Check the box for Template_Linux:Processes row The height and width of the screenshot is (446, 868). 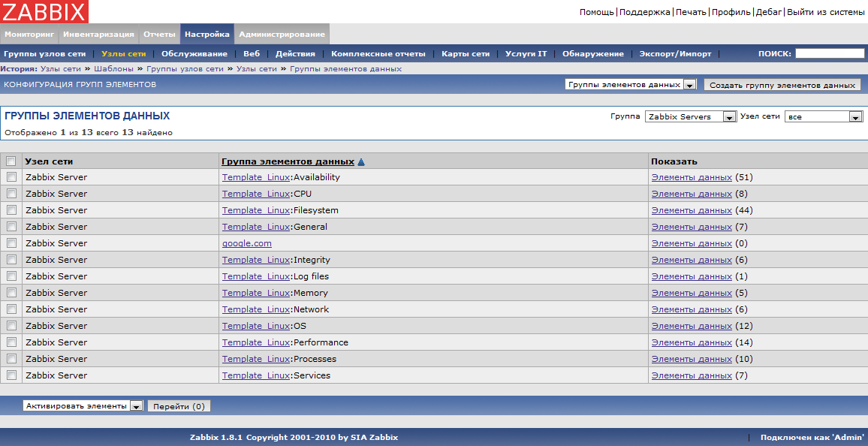coord(11,359)
